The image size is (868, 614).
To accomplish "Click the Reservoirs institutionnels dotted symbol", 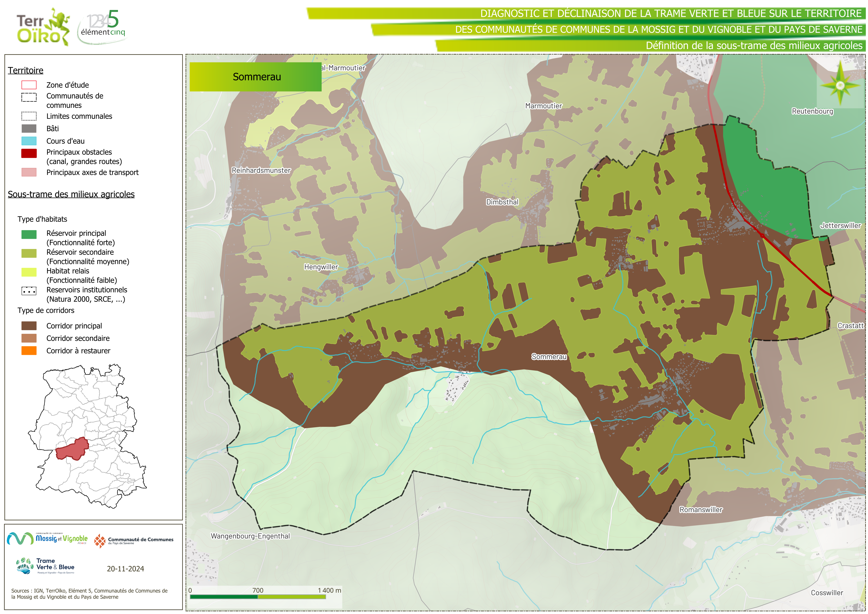I will [x=29, y=291].
